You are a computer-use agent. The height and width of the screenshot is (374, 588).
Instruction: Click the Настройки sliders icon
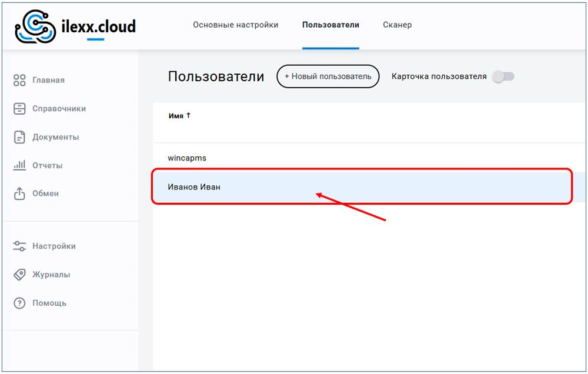pos(19,246)
